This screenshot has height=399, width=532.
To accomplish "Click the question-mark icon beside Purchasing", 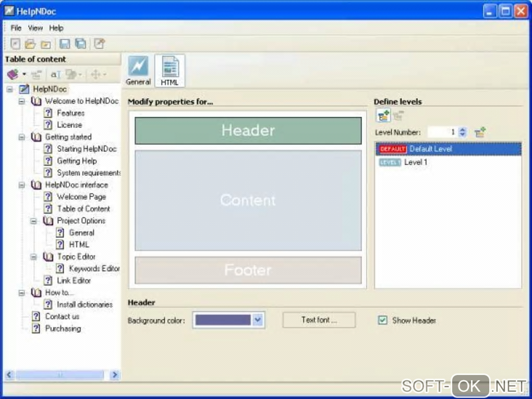I will pyautogui.click(x=37, y=329).
